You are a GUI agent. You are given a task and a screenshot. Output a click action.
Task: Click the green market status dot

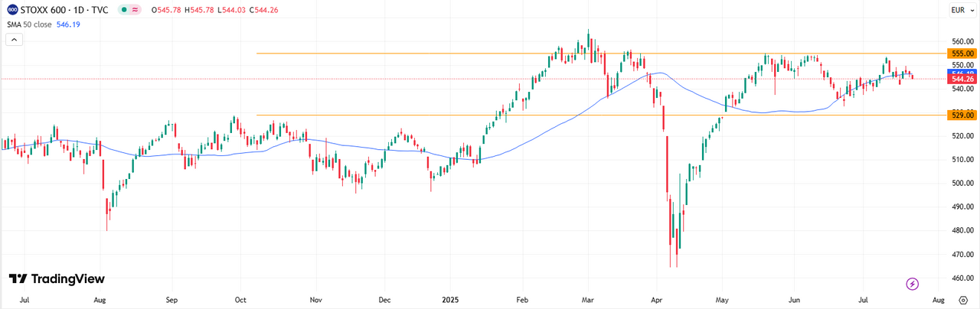click(x=123, y=10)
